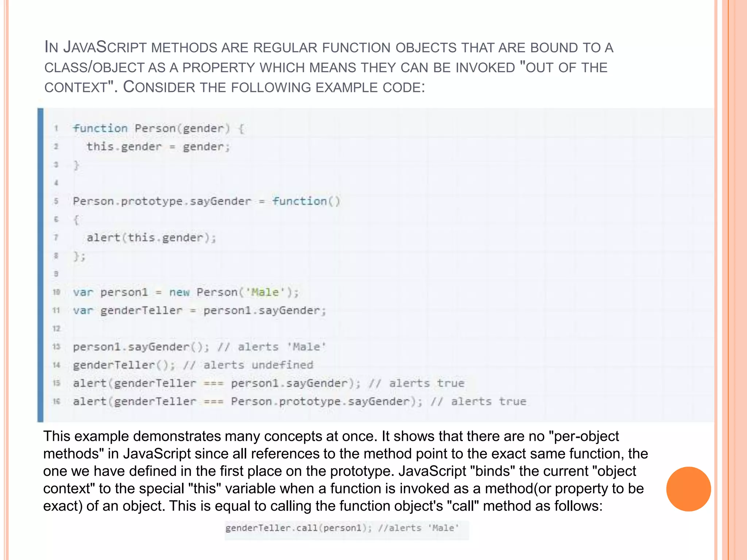The width and height of the screenshot is (747, 560).
Task: Click the 'genderTeller(); // alerts undefined' line
Action: click(x=193, y=365)
